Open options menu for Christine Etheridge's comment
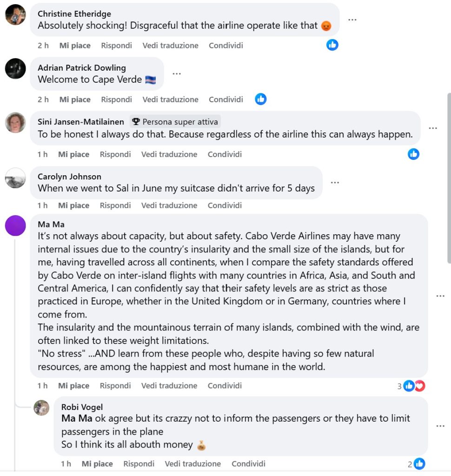The image size is (451, 476). pos(352,20)
